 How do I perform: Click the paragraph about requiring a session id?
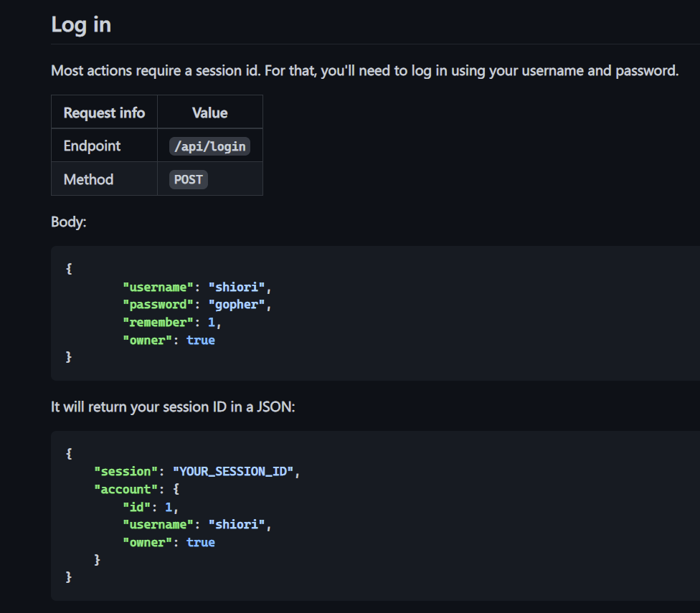[364, 71]
